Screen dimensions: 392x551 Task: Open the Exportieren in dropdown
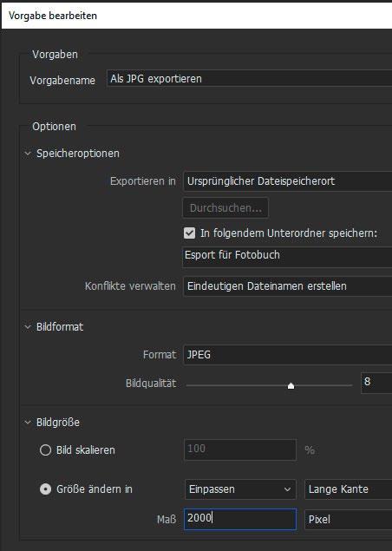tap(287, 181)
